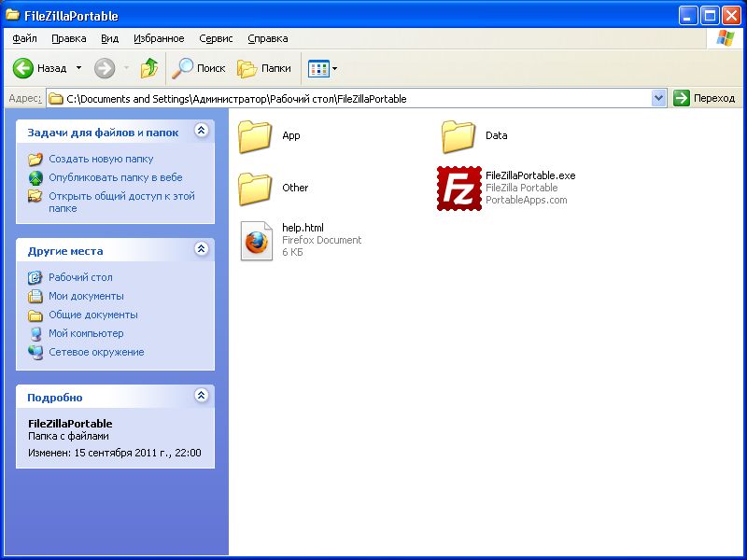Select the FileZillaPortable.exe file name
747x560 pixels.
530,175
